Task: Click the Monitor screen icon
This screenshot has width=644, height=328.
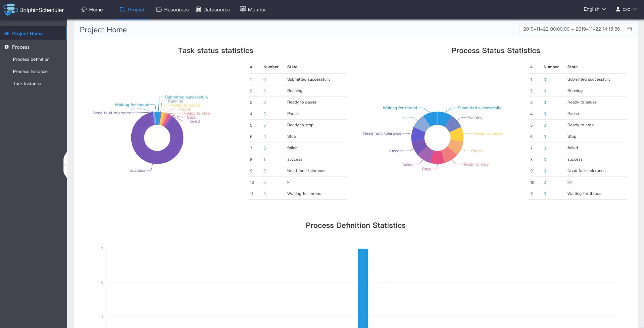Action: (x=243, y=10)
